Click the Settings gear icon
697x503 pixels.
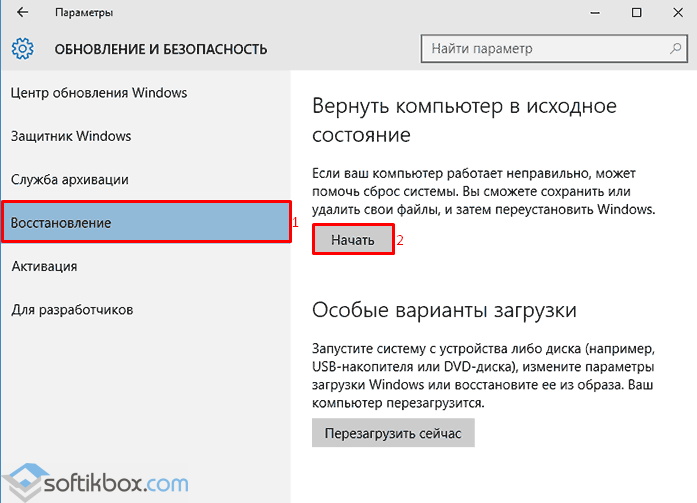click(x=23, y=48)
